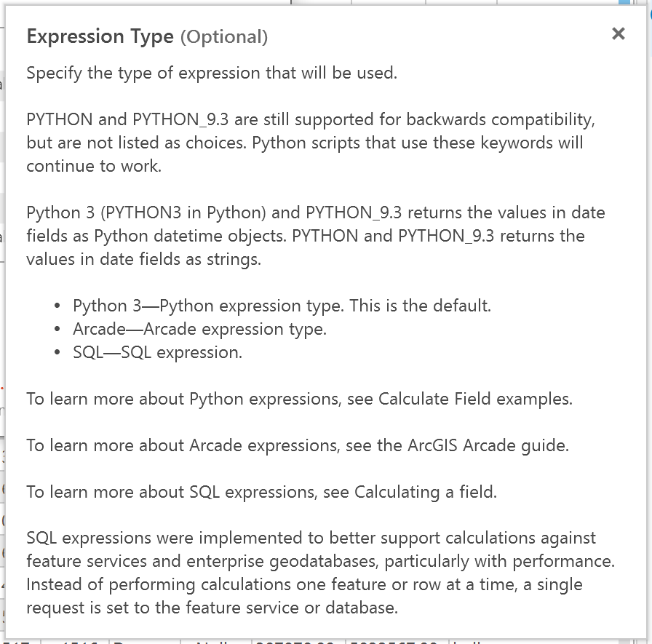This screenshot has height=644, width=652.
Task: Open the Calculate Field examples link
Action: point(474,399)
